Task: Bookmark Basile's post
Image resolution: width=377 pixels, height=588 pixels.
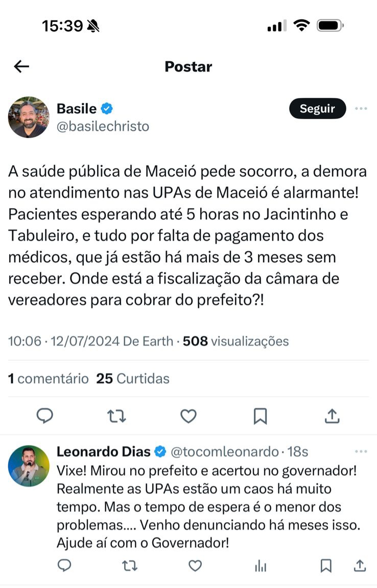Action: [x=261, y=416]
